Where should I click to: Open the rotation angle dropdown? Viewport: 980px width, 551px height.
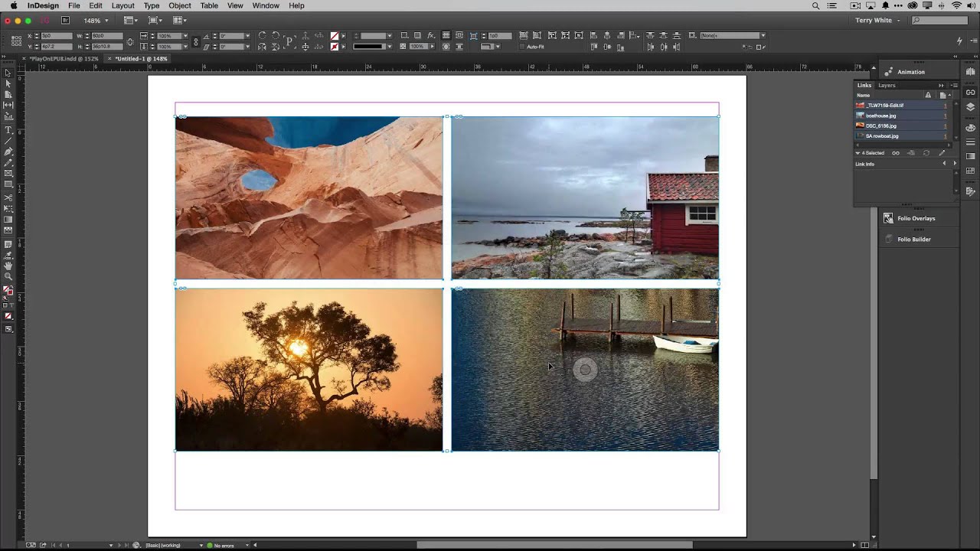pos(247,36)
